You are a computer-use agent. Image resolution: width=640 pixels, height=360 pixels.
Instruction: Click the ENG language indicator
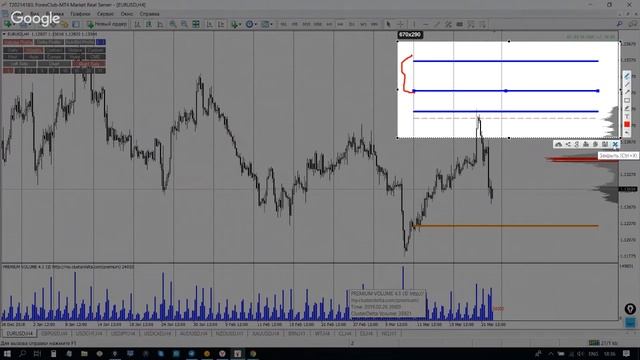tap(593, 354)
